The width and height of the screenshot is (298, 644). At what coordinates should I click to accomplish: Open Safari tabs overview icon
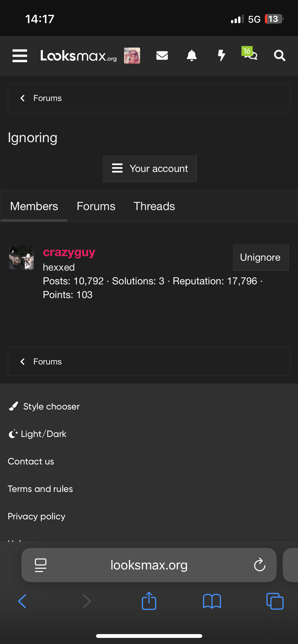click(275, 601)
